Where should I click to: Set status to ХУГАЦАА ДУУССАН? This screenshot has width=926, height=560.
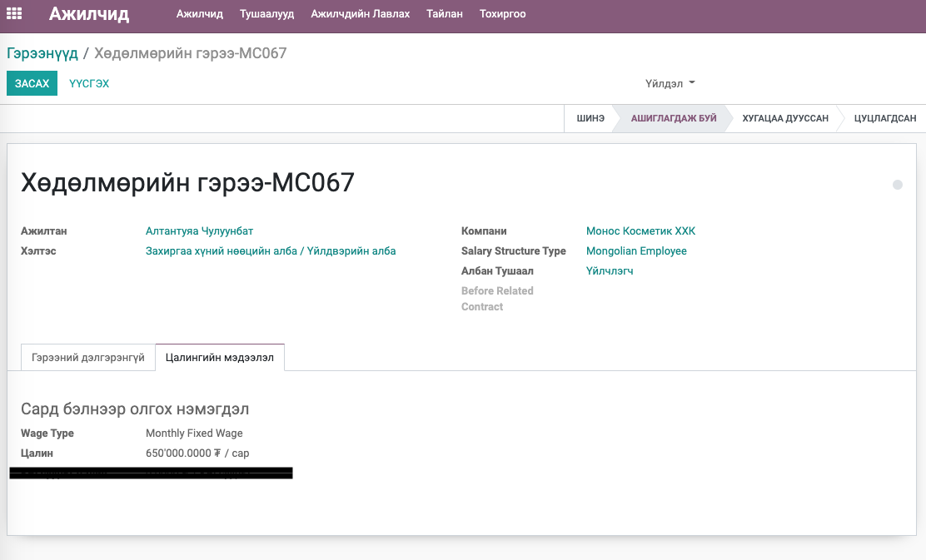(785, 118)
